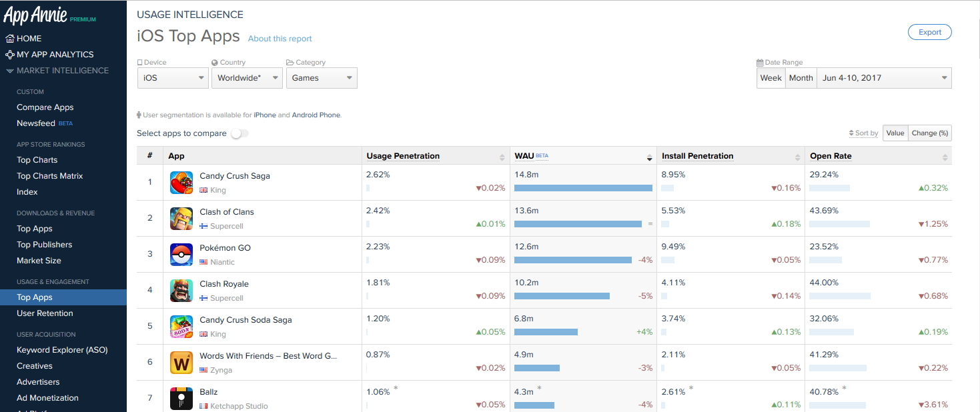Click the Ballz app icon
980x412 pixels.
(181, 398)
